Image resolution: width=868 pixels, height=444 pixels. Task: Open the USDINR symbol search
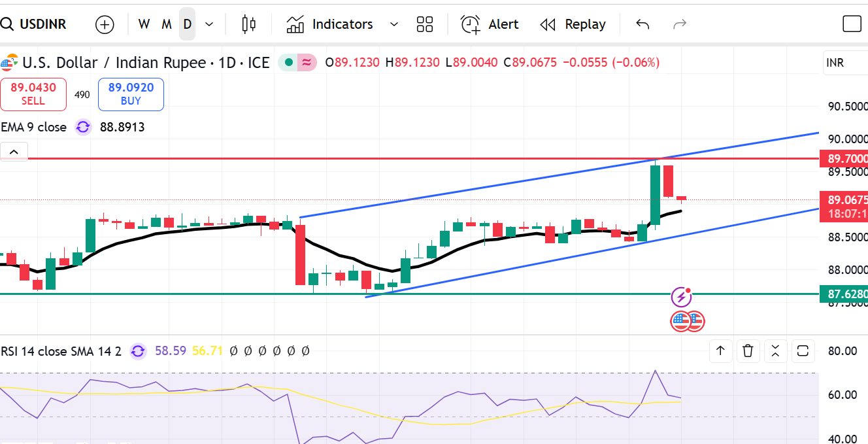pyautogui.click(x=37, y=25)
